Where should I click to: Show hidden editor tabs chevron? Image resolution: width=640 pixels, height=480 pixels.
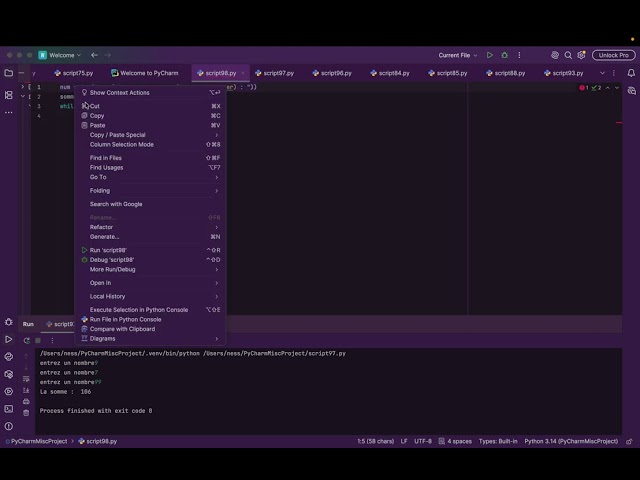tap(602, 73)
